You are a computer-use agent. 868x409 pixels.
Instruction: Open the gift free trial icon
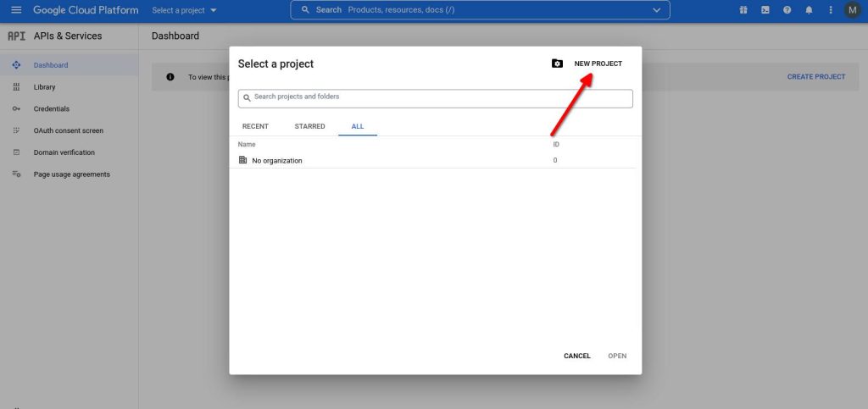click(x=743, y=10)
